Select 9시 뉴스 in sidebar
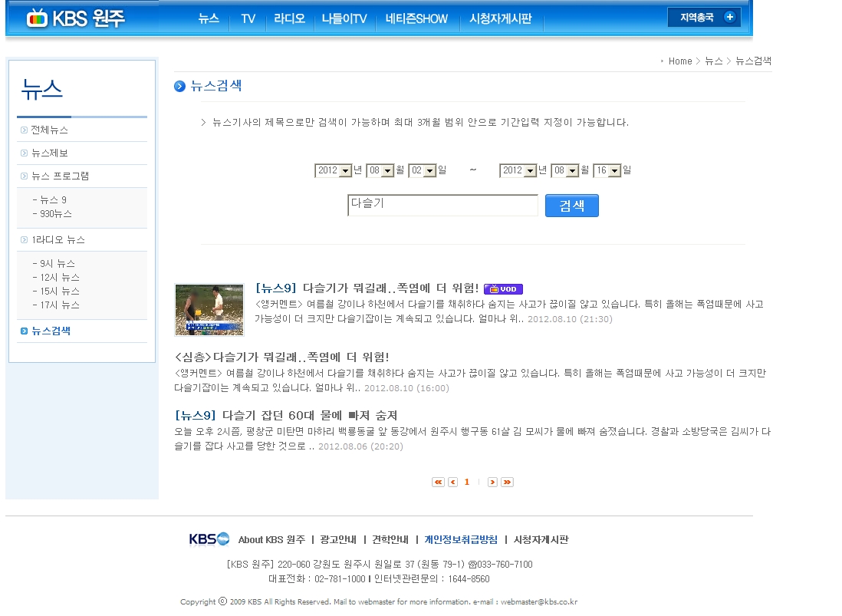The image size is (842, 616). pyautogui.click(x=57, y=264)
